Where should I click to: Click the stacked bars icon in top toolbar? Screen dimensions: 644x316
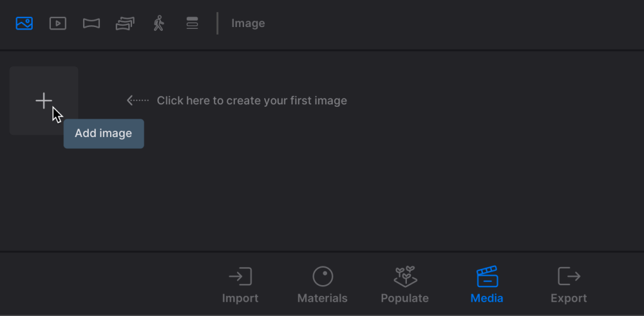(x=192, y=23)
